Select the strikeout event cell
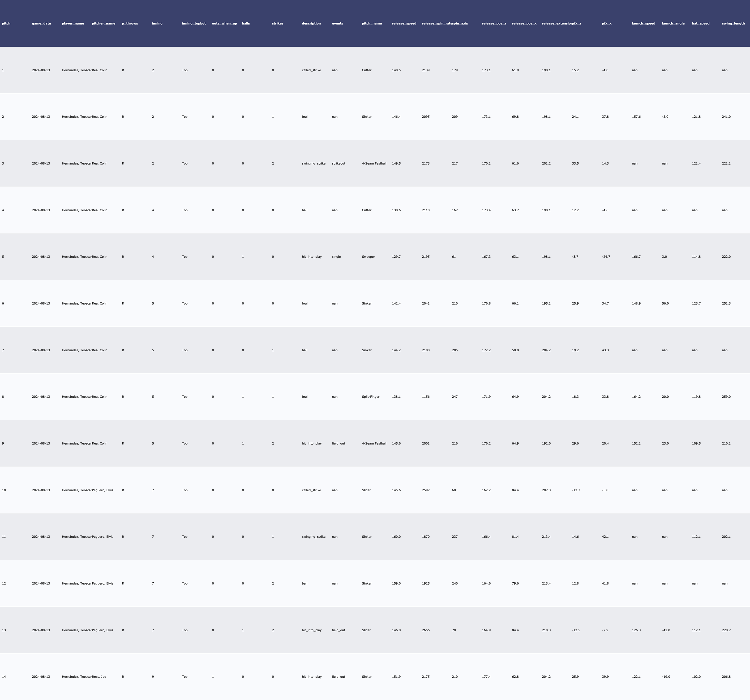The image size is (750, 700). coord(338,163)
